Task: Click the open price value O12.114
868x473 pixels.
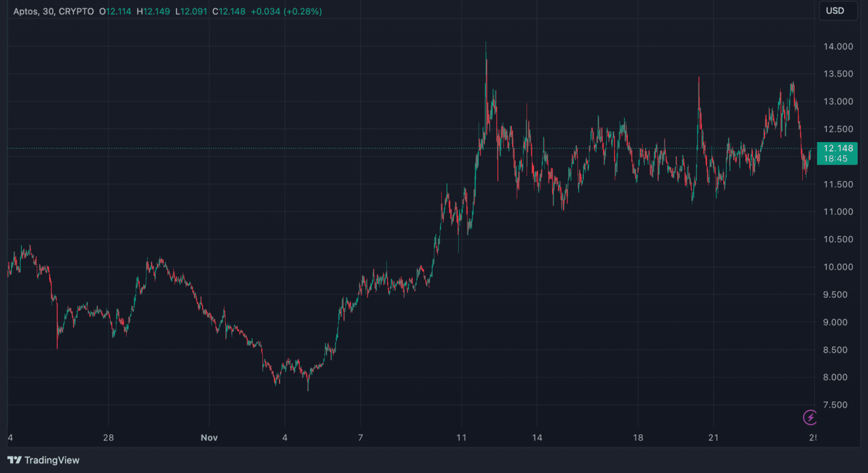Action: coord(115,12)
